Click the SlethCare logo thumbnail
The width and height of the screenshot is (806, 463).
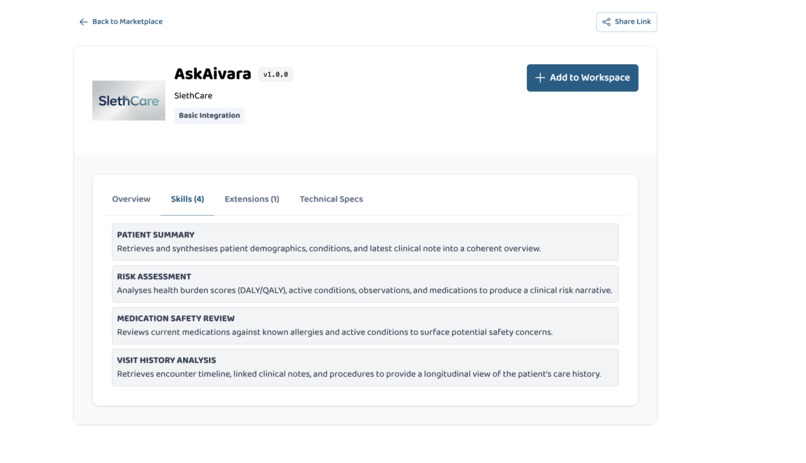tap(129, 100)
